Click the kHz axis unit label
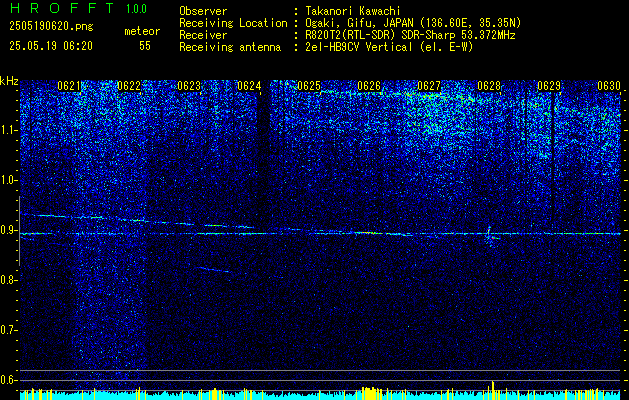Image resolution: width=629 pixels, height=400 pixels. click(9, 81)
